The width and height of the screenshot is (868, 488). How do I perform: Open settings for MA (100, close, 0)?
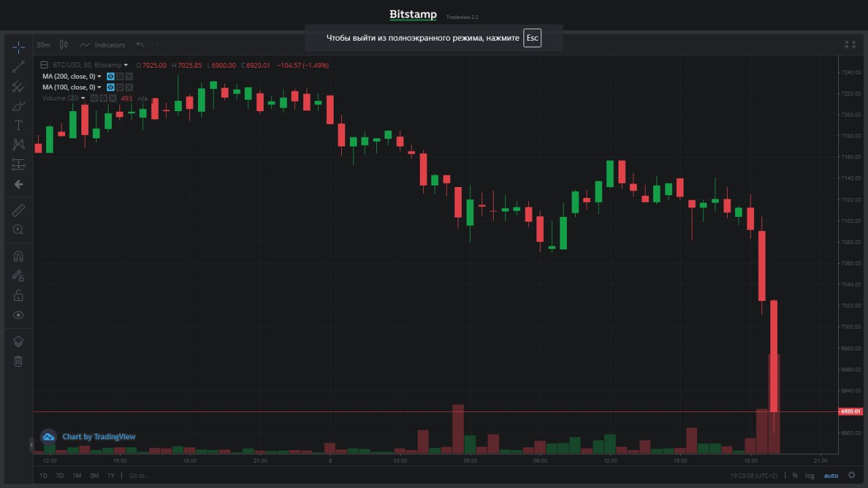point(119,87)
